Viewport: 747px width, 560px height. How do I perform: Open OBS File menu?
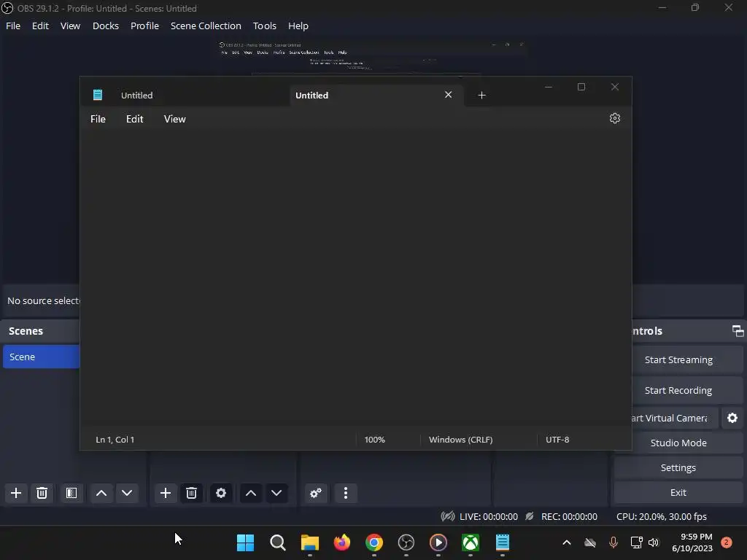13,26
